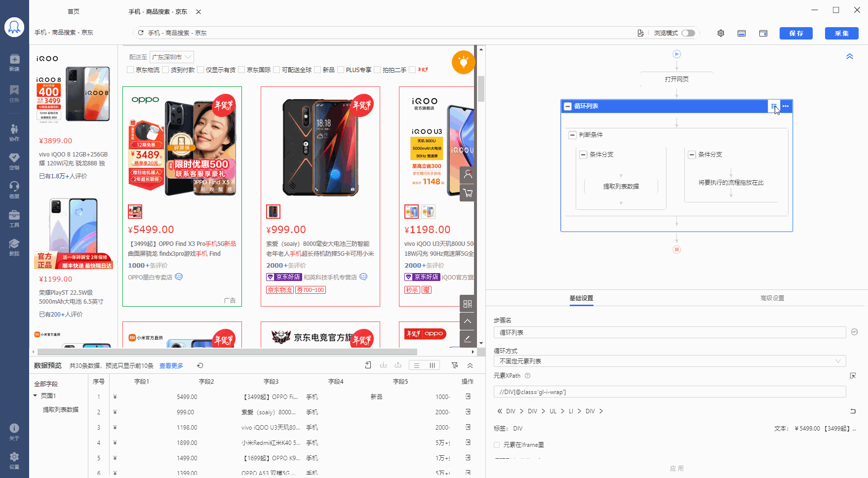Check the 可配送全球 filter checkbox
Image resolution: width=868 pixels, height=478 pixels.
pos(276,70)
